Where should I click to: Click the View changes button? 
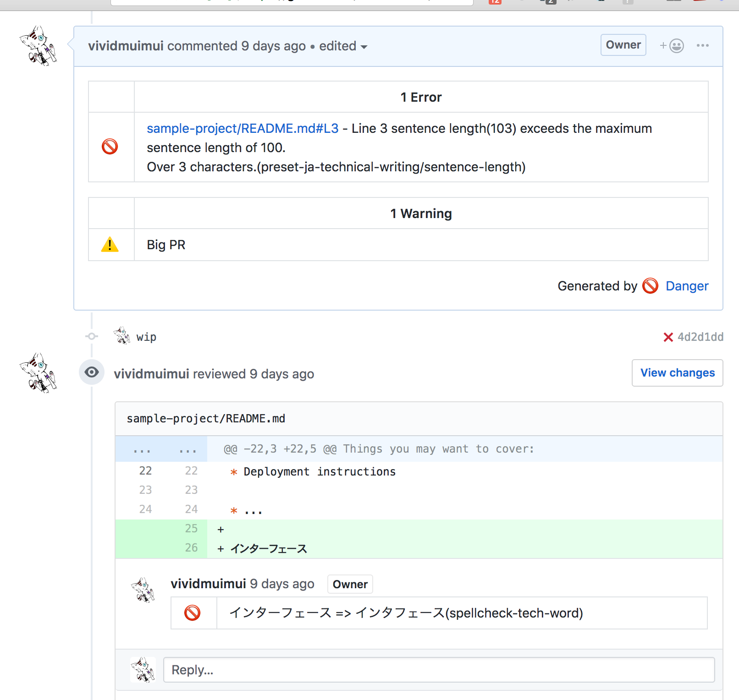[x=678, y=373]
